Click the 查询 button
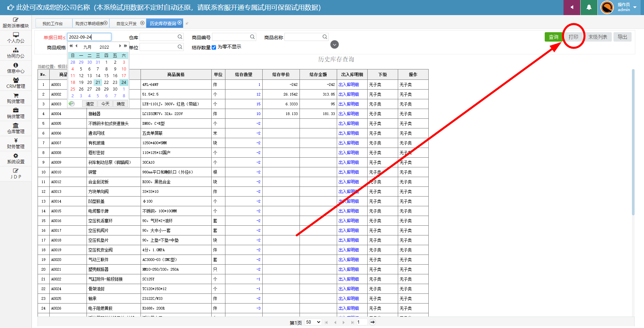This screenshot has height=328, width=644. [553, 37]
